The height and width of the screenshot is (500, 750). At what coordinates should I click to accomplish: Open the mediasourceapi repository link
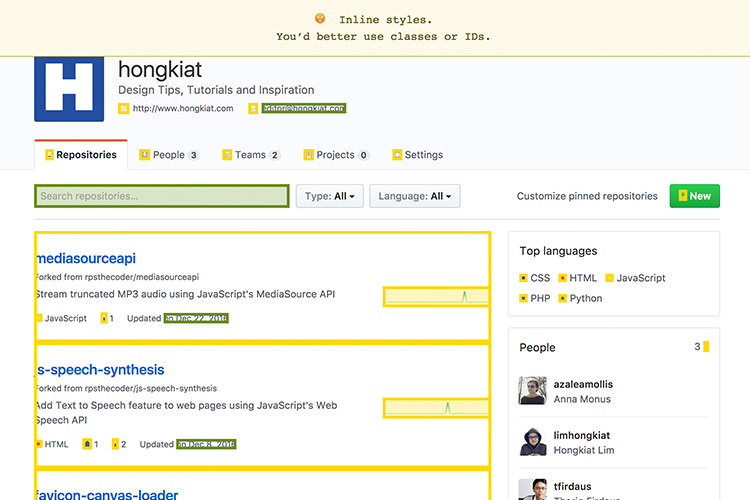(x=87, y=258)
